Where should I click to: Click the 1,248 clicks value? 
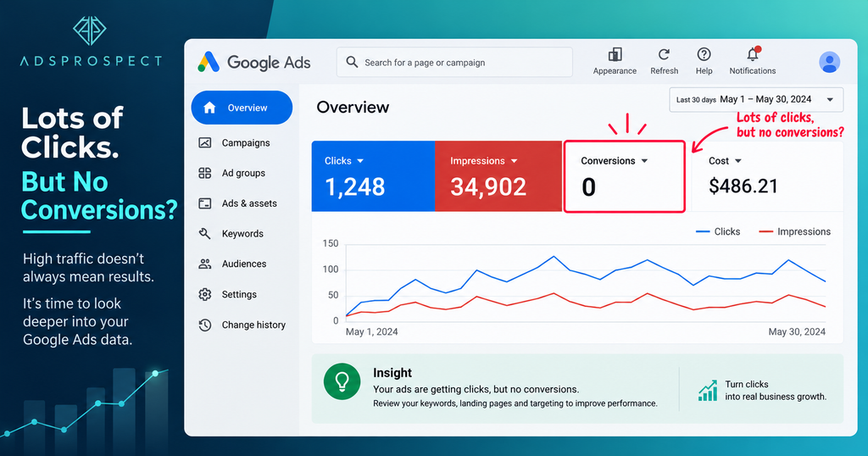[x=354, y=187]
